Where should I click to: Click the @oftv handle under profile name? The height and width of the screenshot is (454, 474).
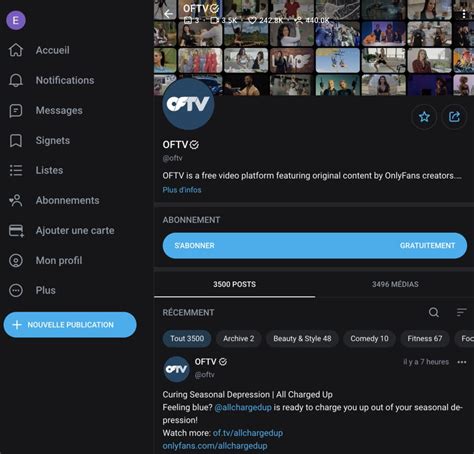point(172,158)
